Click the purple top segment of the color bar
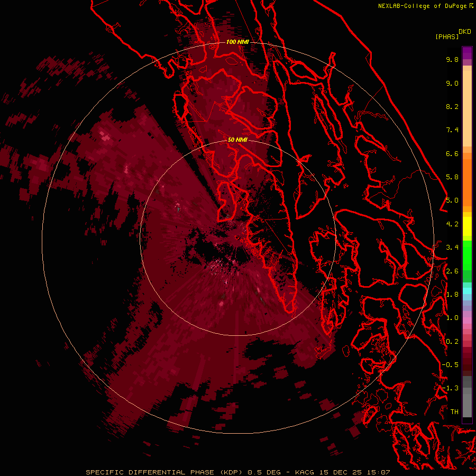The image size is (476, 476). pos(467,53)
